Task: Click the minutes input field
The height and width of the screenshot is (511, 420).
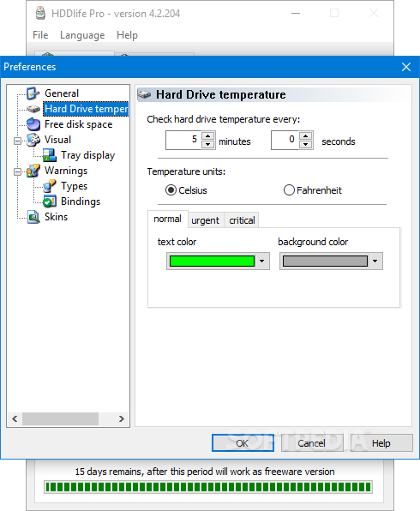Action: 183,140
